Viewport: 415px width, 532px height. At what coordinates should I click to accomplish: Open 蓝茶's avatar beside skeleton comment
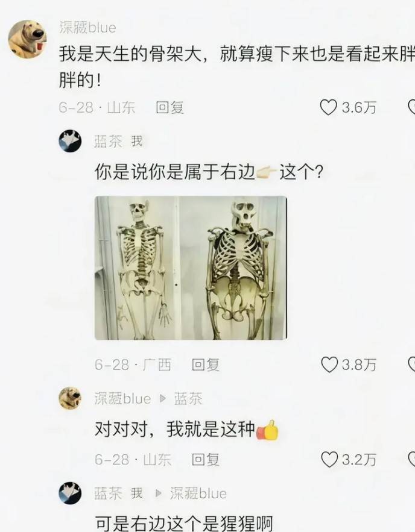tap(71, 141)
